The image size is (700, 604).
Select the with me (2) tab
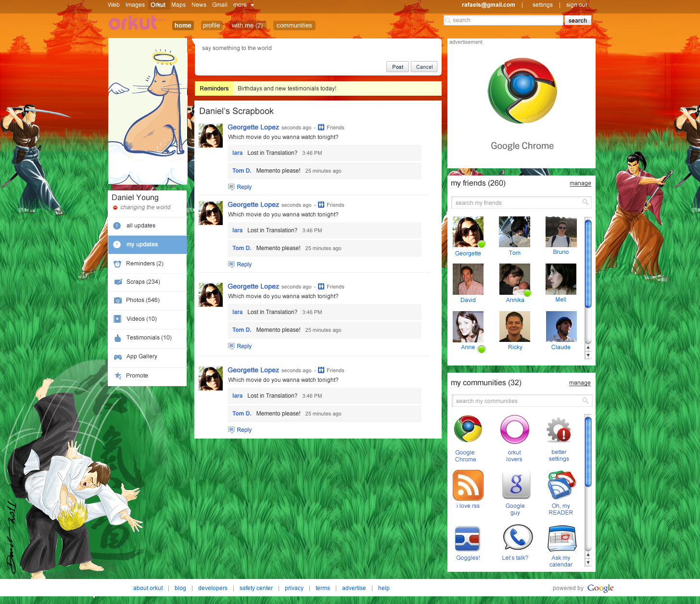[247, 25]
